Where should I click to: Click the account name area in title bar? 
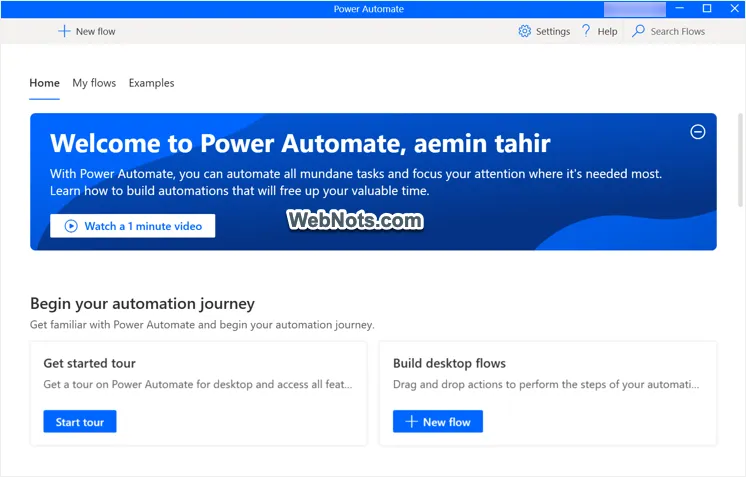pos(635,9)
